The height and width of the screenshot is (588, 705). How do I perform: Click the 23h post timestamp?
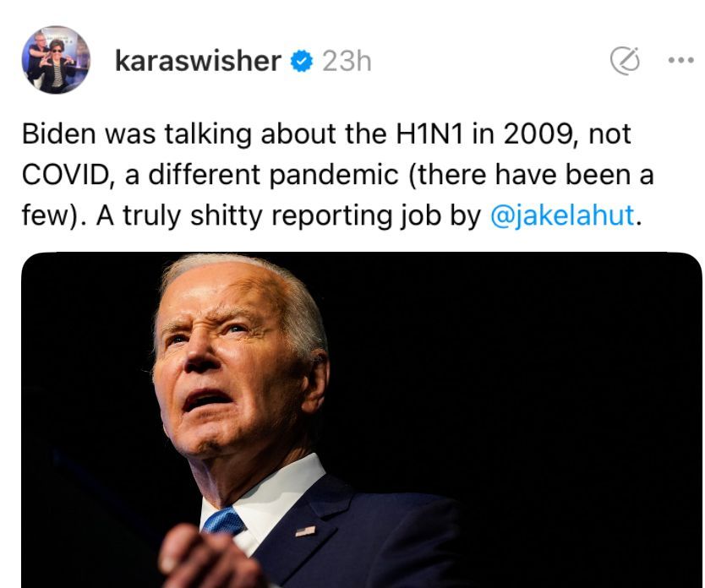[347, 61]
